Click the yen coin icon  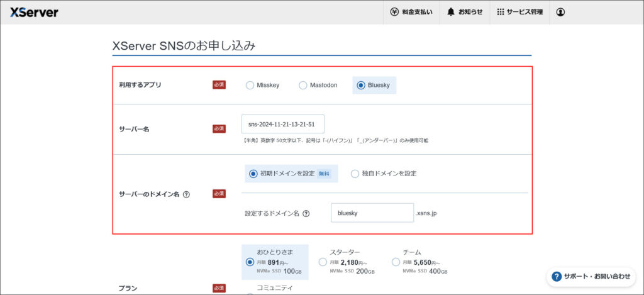pyautogui.click(x=394, y=13)
